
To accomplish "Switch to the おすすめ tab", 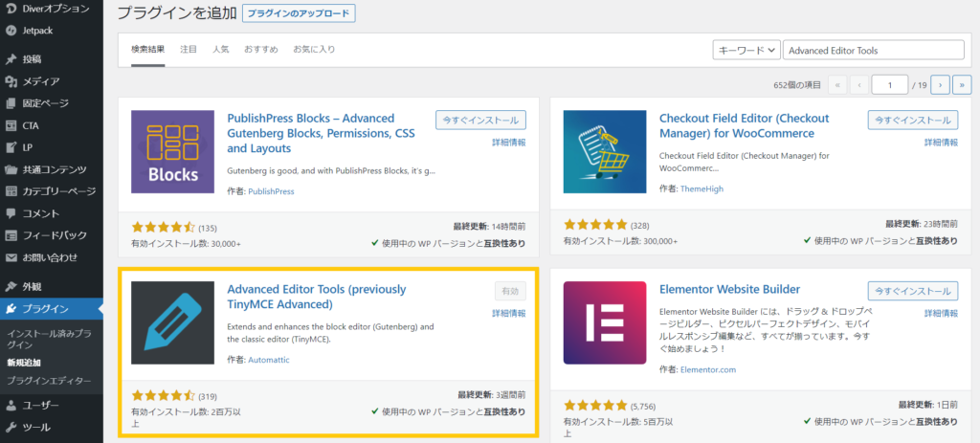I will pos(261,50).
